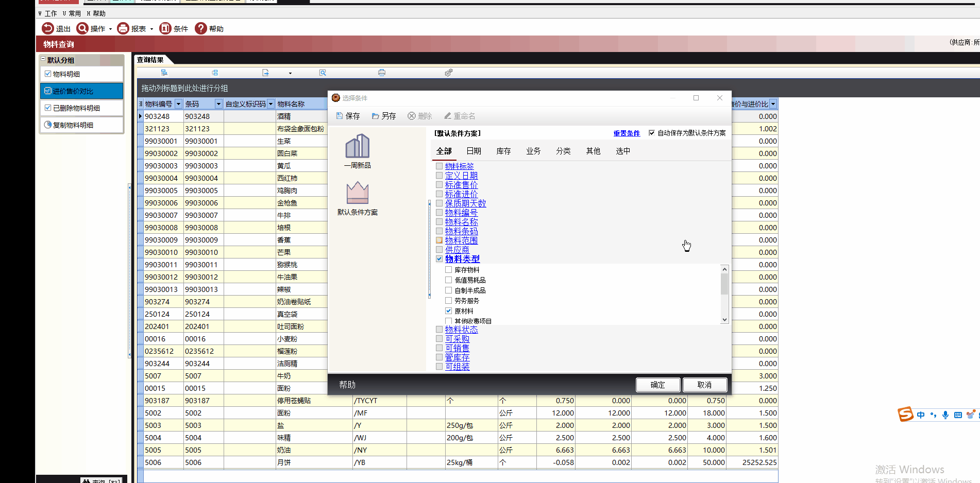Select the 复制物料明细 view in left panel
The image size is (980, 483).
[x=81, y=125]
